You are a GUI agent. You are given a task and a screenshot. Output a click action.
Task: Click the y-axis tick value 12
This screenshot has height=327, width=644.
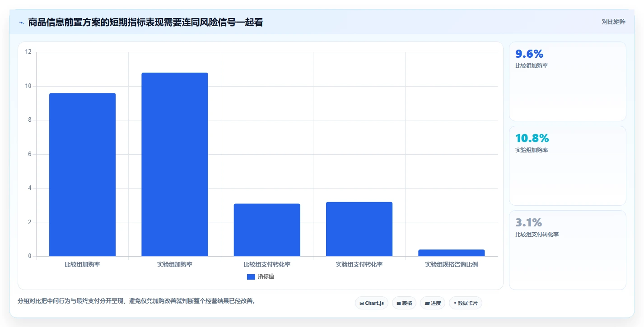tap(28, 52)
